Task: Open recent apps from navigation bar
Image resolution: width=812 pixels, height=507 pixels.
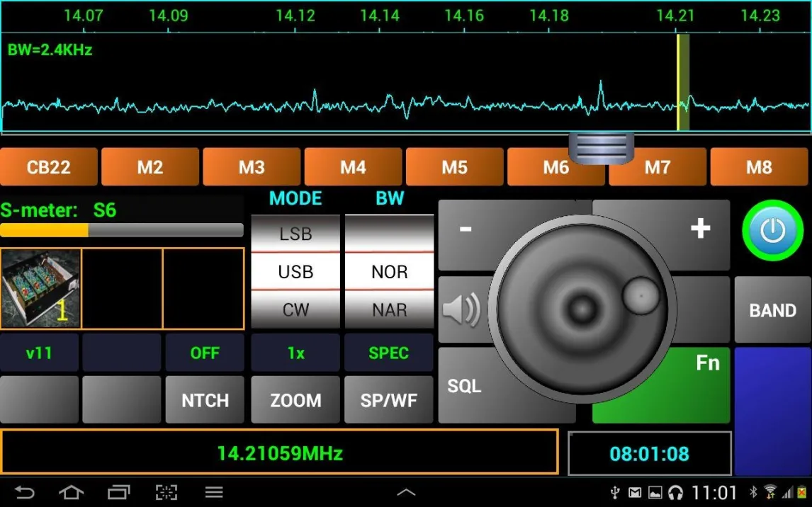Action: [x=118, y=491]
